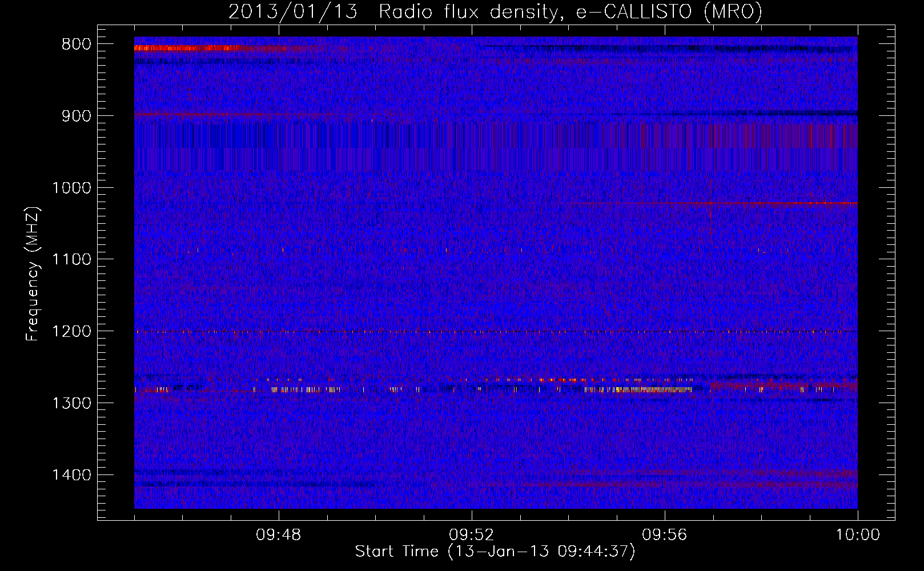This screenshot has width=924, height=571.
Task: Click the 09:56 time tick label
Action: point(665,535)
